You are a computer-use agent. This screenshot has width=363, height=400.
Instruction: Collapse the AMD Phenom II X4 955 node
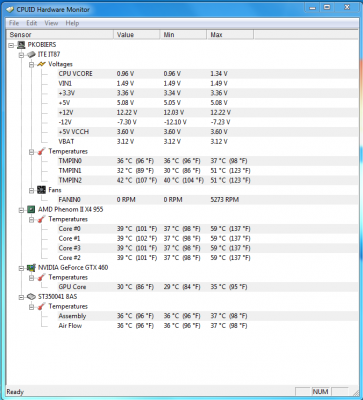[x=22, y=210]
